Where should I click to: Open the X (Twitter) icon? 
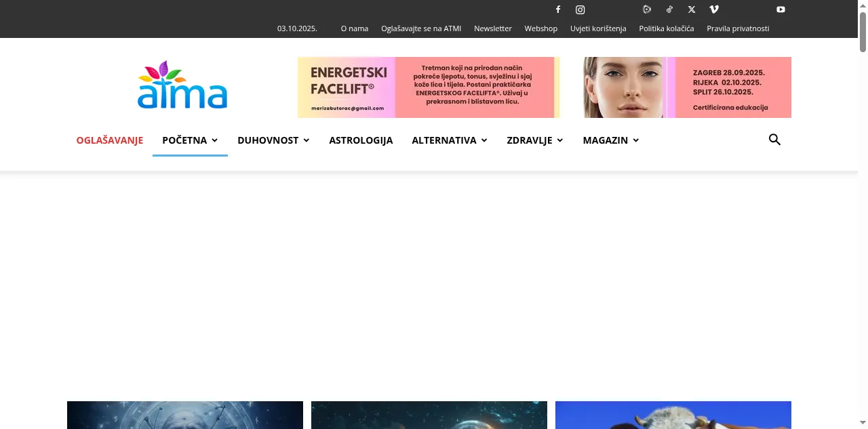click(x=692, y=9)
